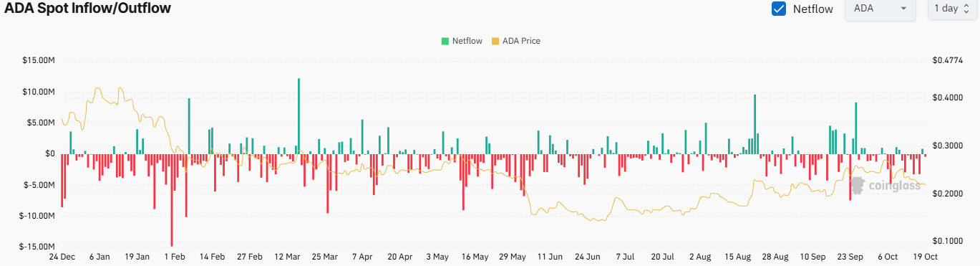Open the ADA coin dropdown
Screen dimensions: 980x266
click(880, 9)
